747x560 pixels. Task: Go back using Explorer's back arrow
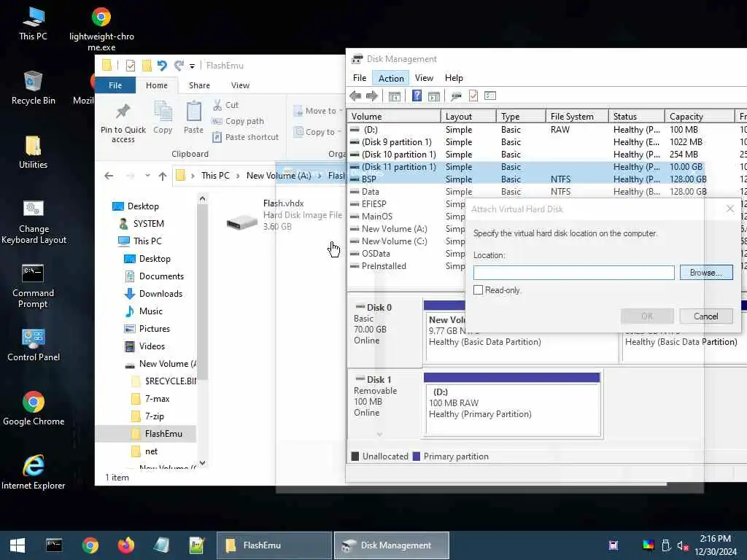[109, 176]
